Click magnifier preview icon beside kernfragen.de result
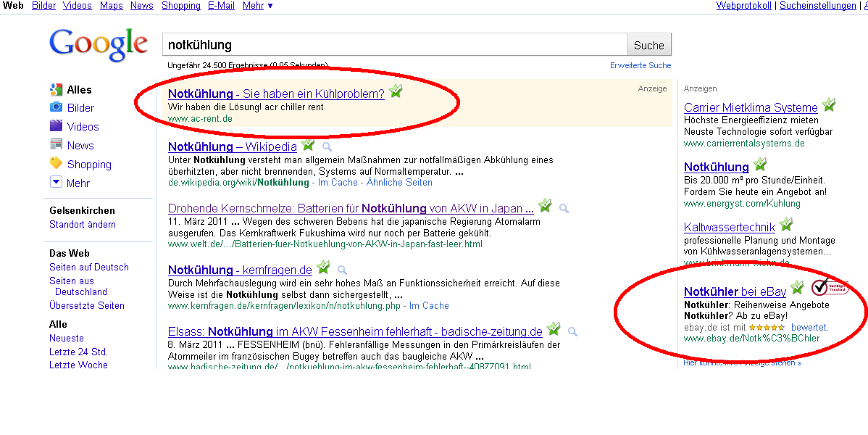 pos(342,270)
